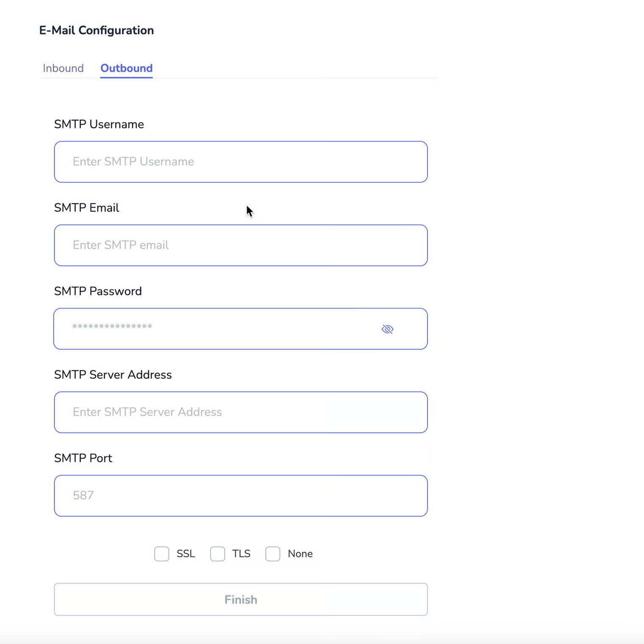Click the SMTP Username input field

click(240, 162)
